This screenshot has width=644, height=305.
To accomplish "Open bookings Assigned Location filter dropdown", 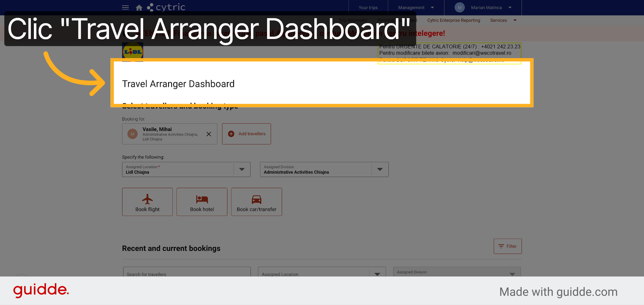I will pyautogui.click(x=322, y=272).
